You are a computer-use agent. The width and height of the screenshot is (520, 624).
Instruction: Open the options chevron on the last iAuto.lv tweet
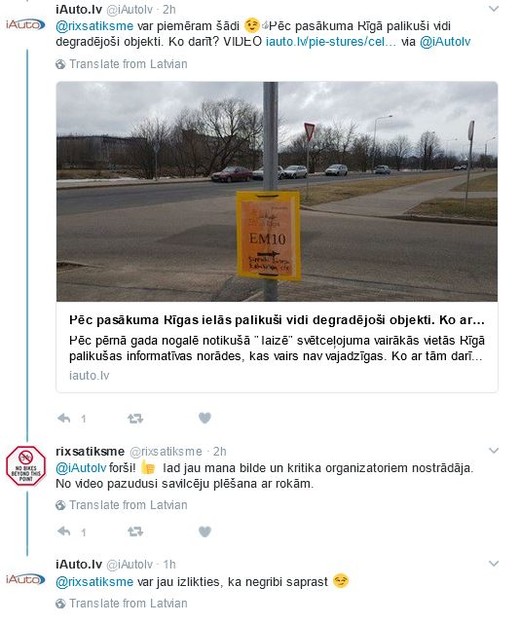coord(493,564)
